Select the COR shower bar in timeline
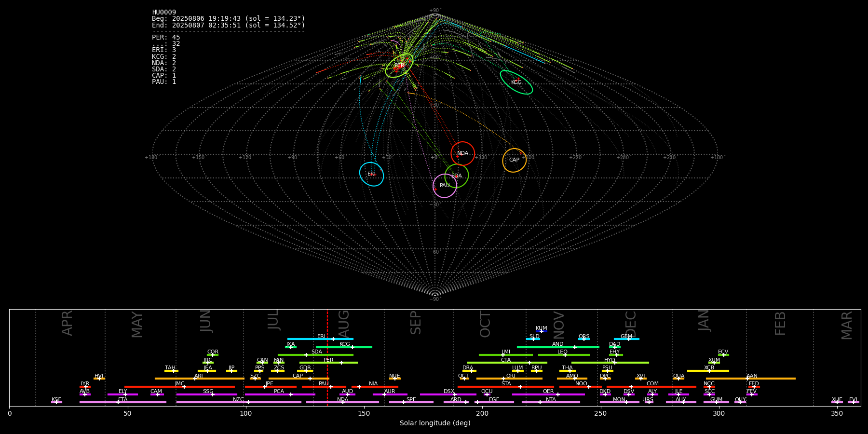The height and width of the screenshot is (434, 868). (213, 355)
